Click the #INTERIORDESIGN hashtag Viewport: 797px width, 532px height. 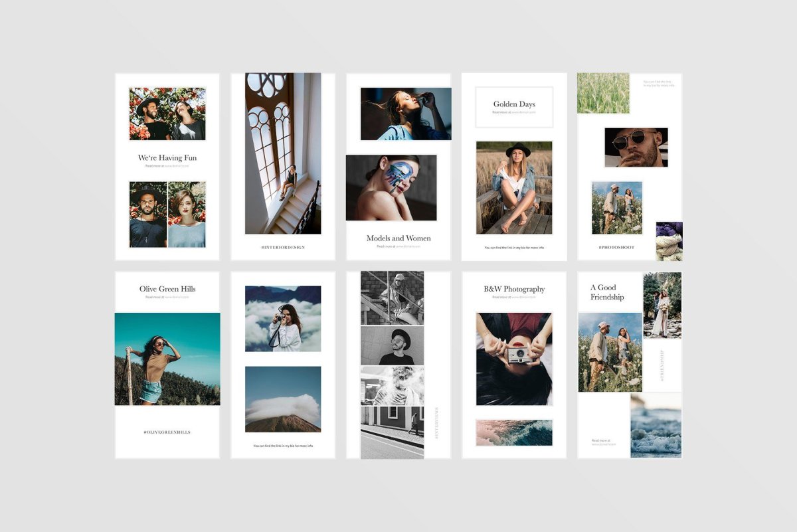[x=282, y=247]
